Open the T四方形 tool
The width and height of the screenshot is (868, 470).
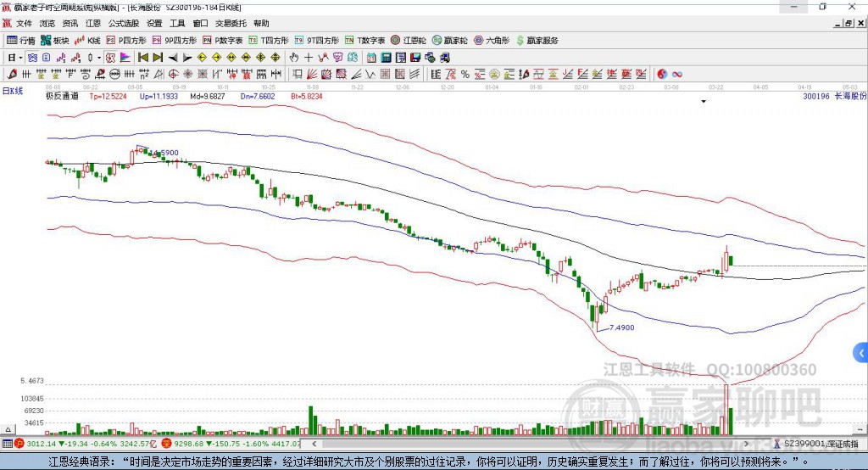[269, 41]
